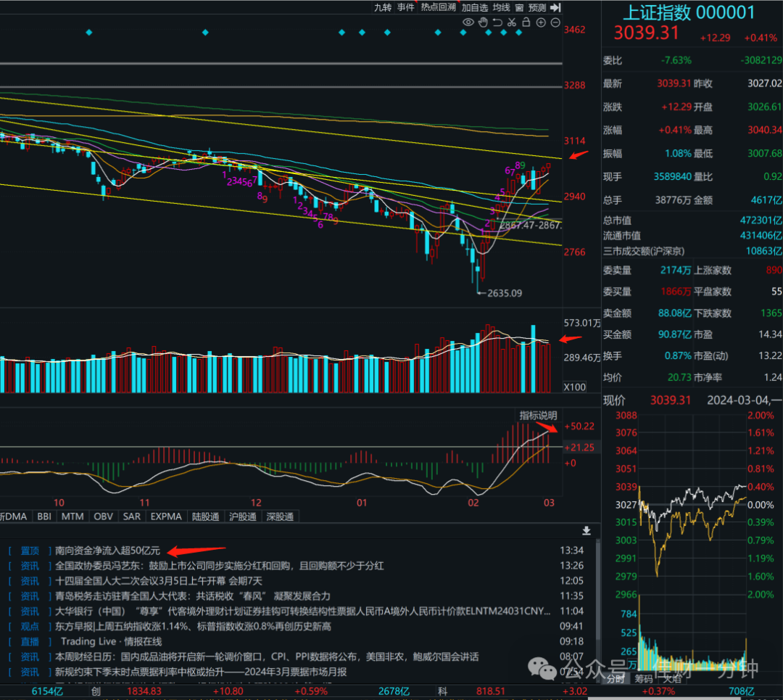783x700 pixels.
Task: Toggle the 均线 moving average button
Action: tap(502, 7)
